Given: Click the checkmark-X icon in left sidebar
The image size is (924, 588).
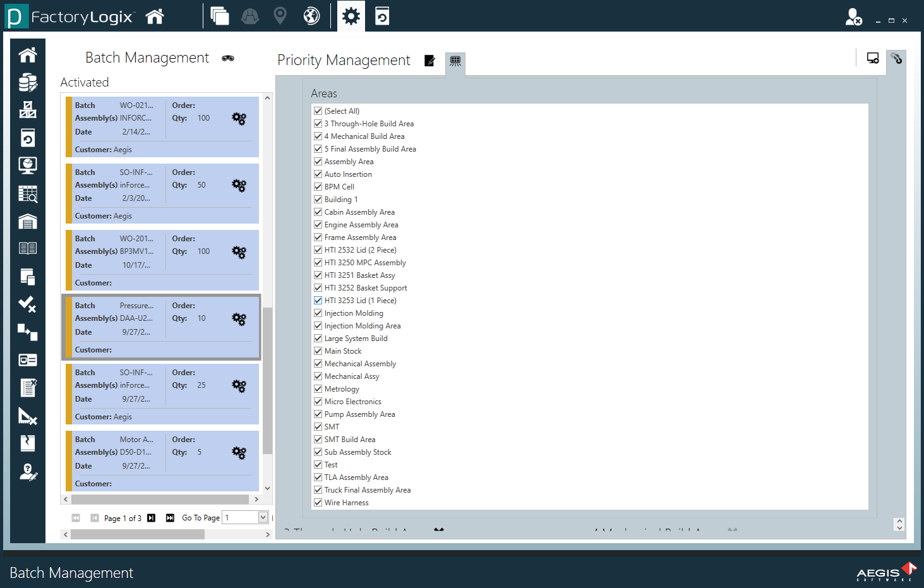Looking at the screenshot, I should pyautogui.click(x=27, y=304).
